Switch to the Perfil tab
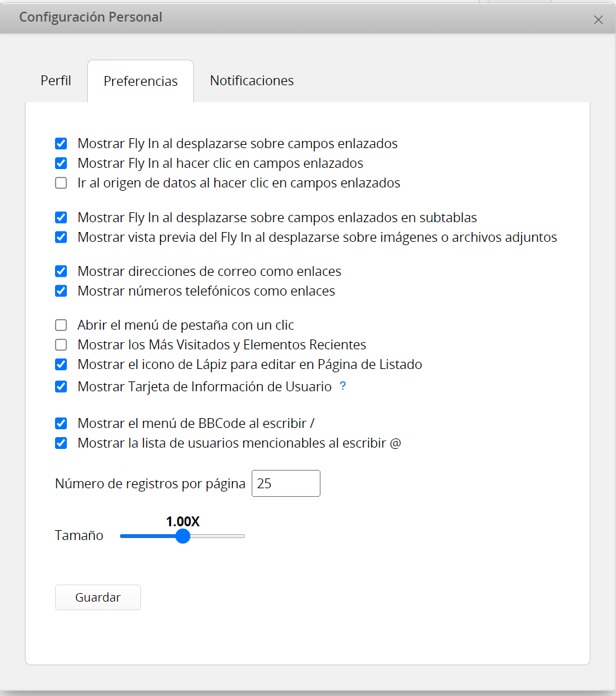616x696 pixels. pos(56,81)
